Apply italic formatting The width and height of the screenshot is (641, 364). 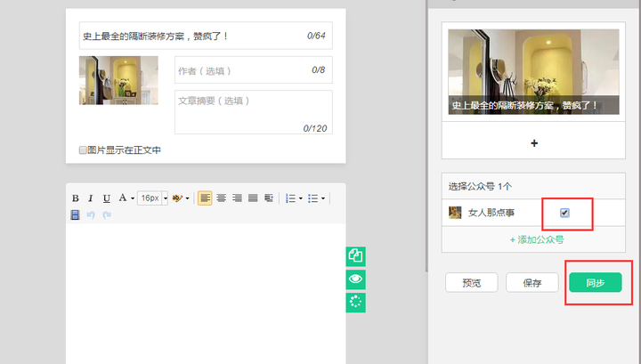point(91,198)
